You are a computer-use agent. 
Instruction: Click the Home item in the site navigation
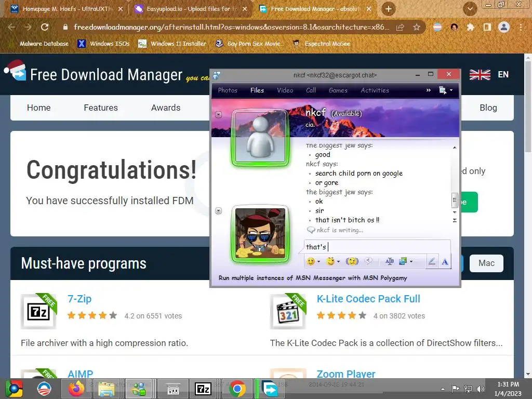[38, 108]
